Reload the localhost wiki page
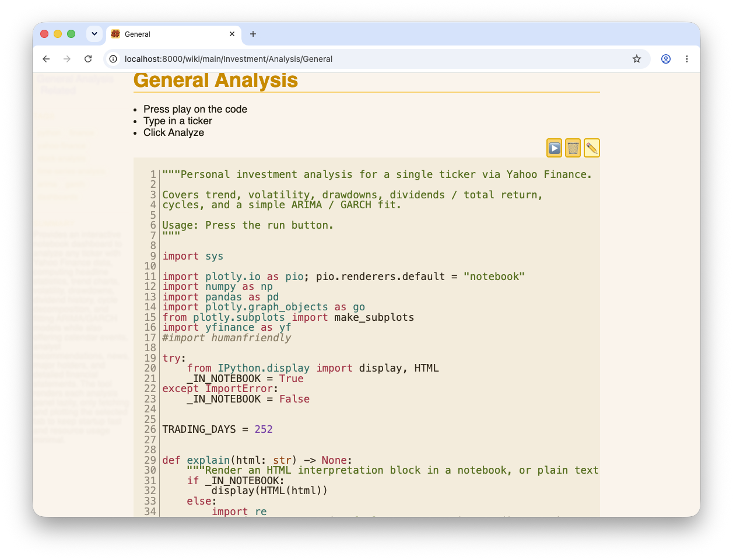 [88, 59]
